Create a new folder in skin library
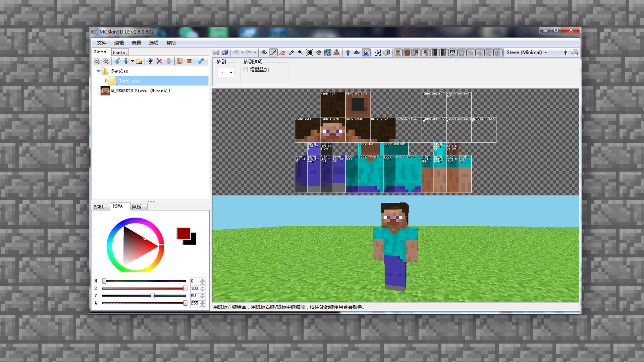This screenshot has width=644, height=362. tap(139, 61)
